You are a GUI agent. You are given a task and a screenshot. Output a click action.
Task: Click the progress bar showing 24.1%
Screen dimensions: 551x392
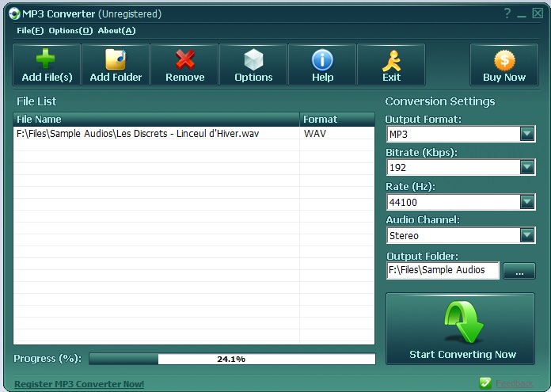click(232, 359)
